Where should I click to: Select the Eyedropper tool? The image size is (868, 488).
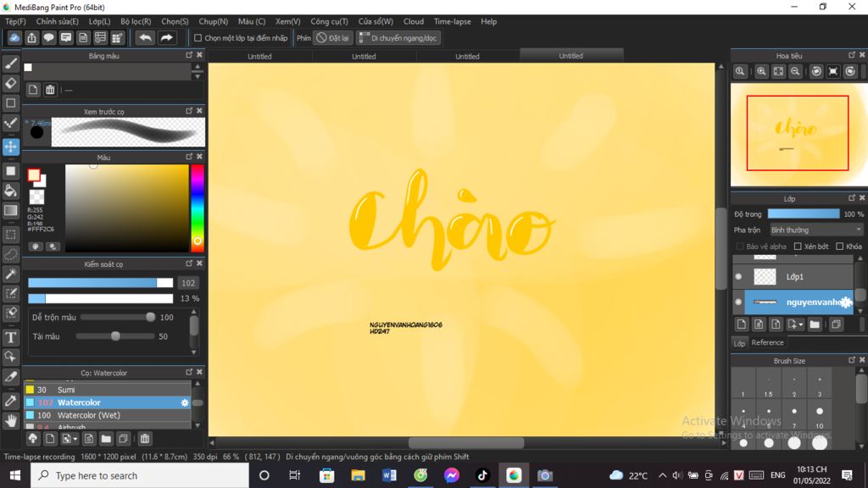10,401
